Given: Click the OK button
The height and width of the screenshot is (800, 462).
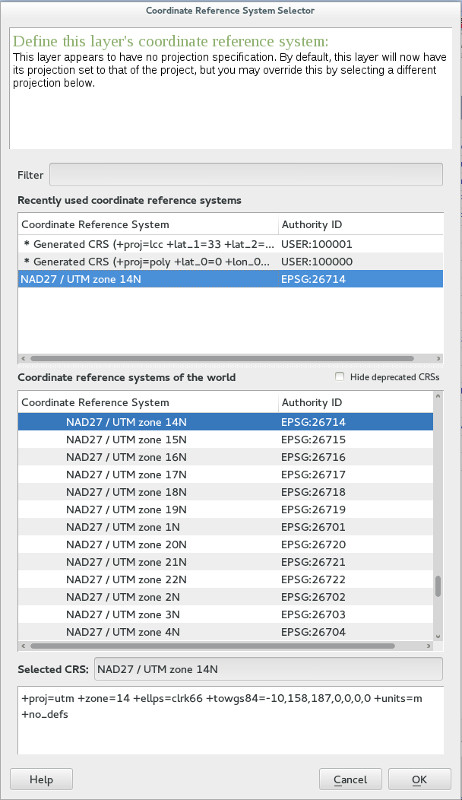Looking at the screenshot, I should point(419,780).
